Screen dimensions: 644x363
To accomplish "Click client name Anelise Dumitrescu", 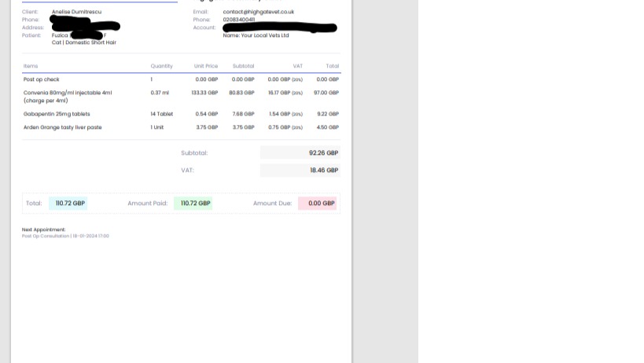I will click(x=76, y=12).
